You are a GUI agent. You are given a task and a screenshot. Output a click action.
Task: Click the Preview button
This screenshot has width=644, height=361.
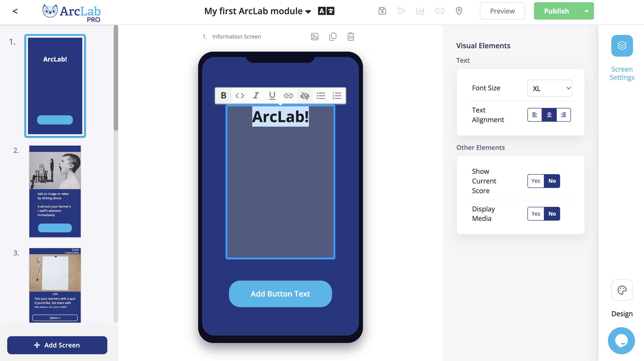point(502,11)
